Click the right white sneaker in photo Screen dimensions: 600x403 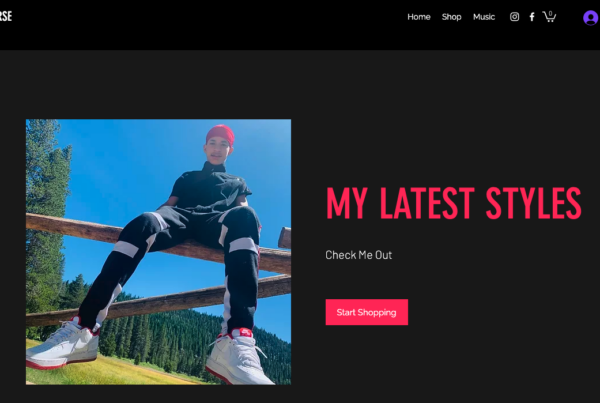tap(239, 358)
